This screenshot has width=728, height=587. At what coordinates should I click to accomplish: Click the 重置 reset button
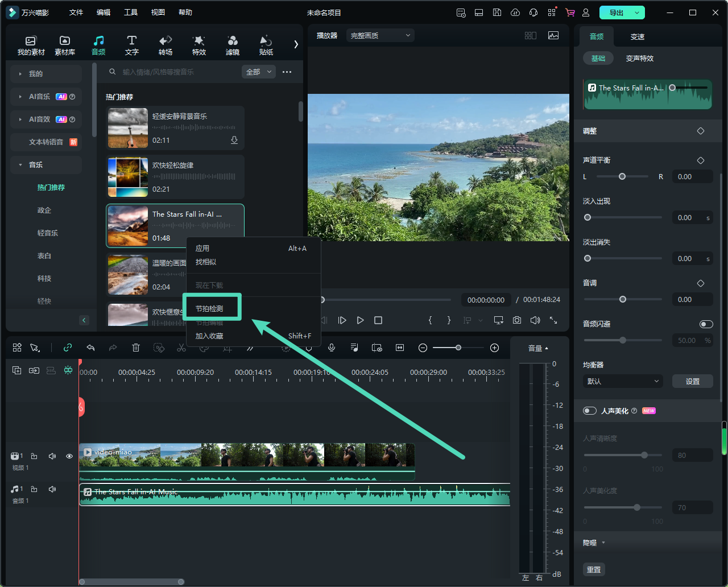[x=594, y=569]
